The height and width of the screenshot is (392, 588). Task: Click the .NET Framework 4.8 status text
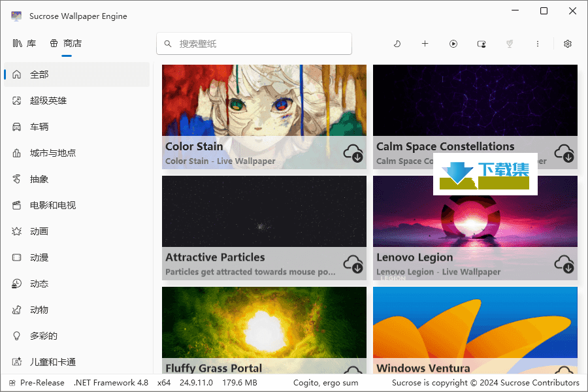click(x=111, y=383)
